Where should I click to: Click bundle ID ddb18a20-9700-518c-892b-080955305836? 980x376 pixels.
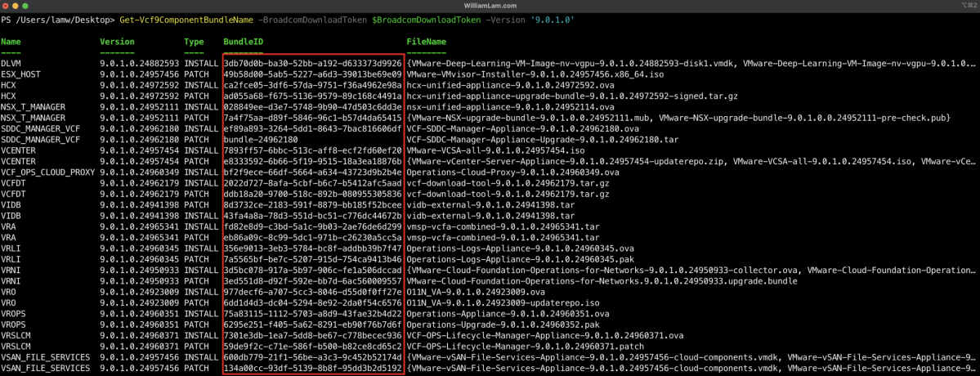pos(312,193)
